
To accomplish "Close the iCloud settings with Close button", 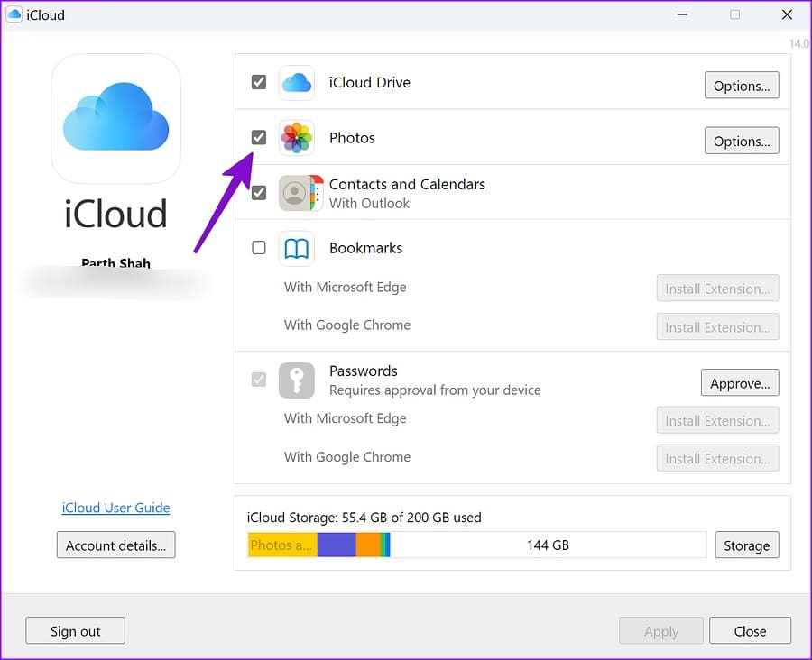I will click(750, 631).
